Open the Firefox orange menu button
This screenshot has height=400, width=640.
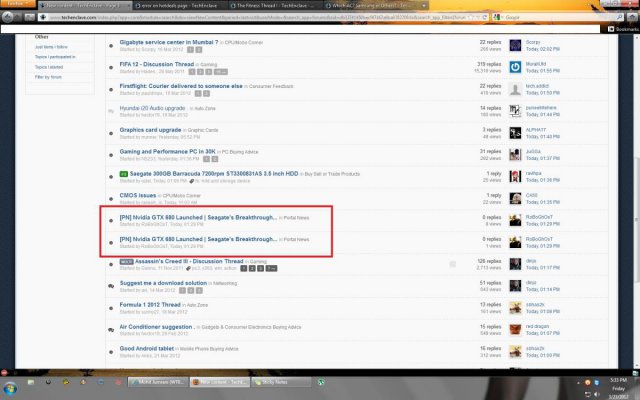[18, 4]
